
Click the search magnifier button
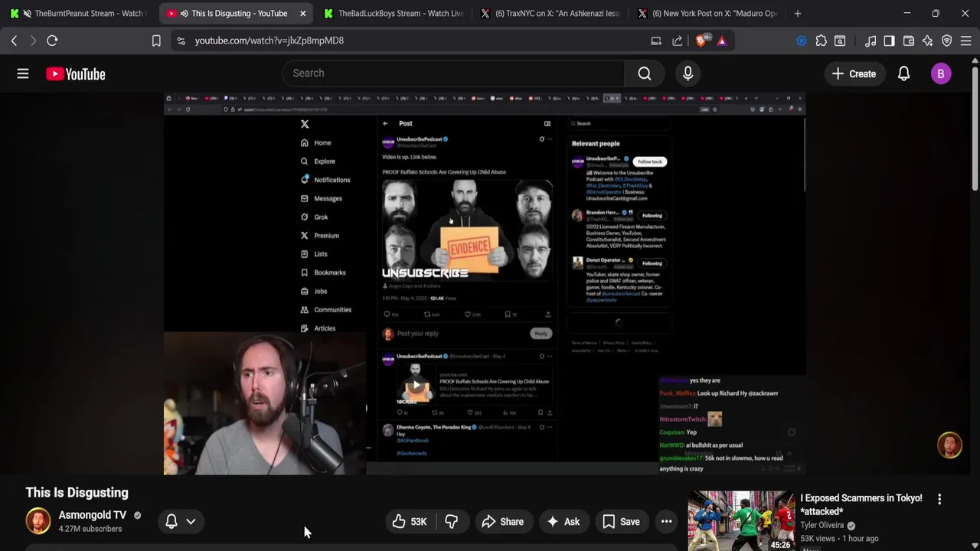645,73
